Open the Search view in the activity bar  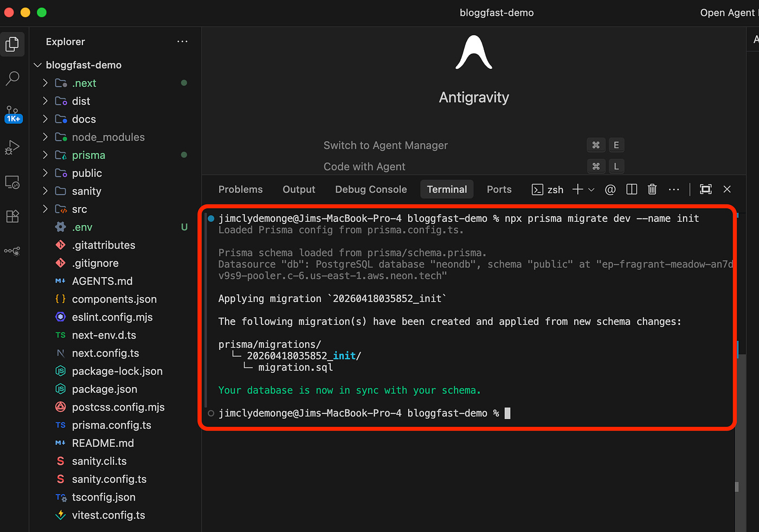click(12, 78)
